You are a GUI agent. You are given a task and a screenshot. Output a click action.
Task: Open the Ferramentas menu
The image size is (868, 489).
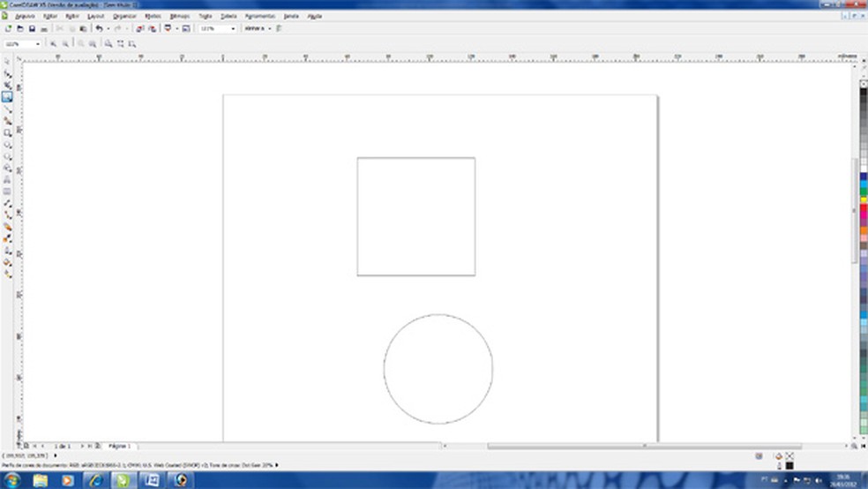pos(259,17)
